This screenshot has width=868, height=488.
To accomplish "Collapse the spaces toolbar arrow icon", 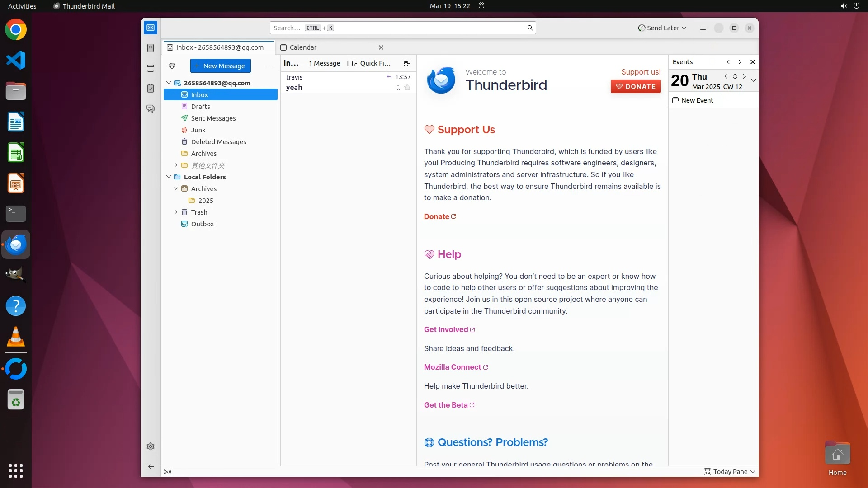I will click(151, 466).
